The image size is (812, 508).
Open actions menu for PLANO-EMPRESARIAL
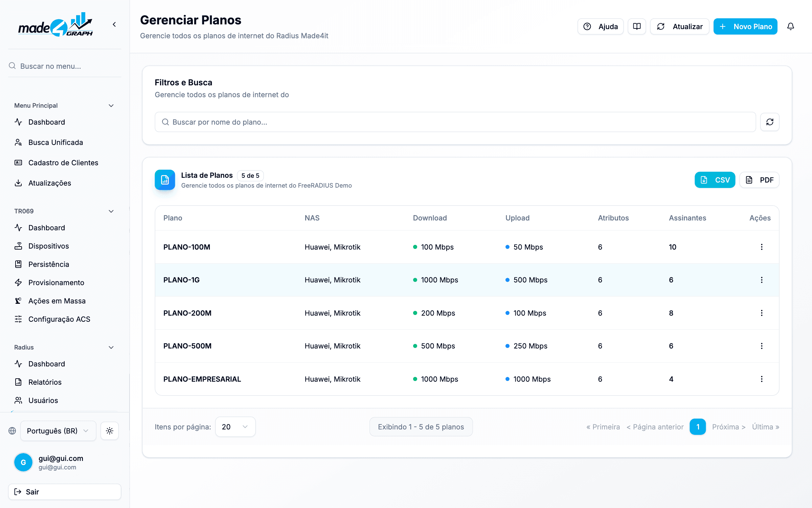762,379
